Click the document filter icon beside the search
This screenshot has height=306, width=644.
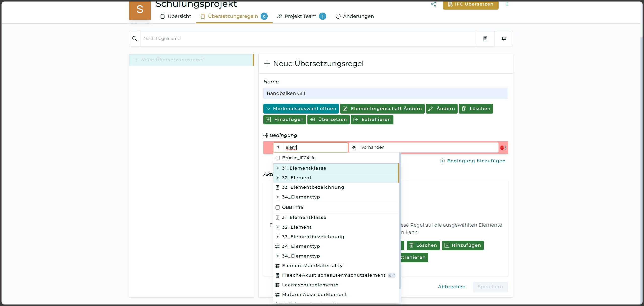485,39
